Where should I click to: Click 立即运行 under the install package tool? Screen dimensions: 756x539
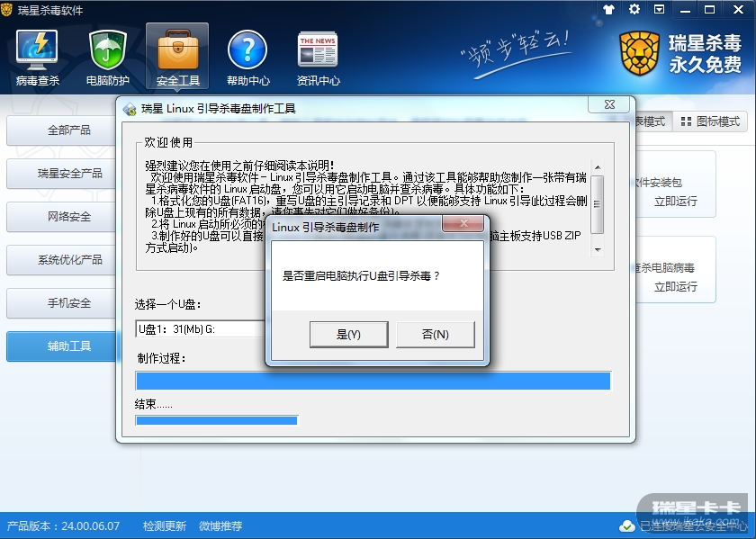pyautogui.click(x=676, y=202)
